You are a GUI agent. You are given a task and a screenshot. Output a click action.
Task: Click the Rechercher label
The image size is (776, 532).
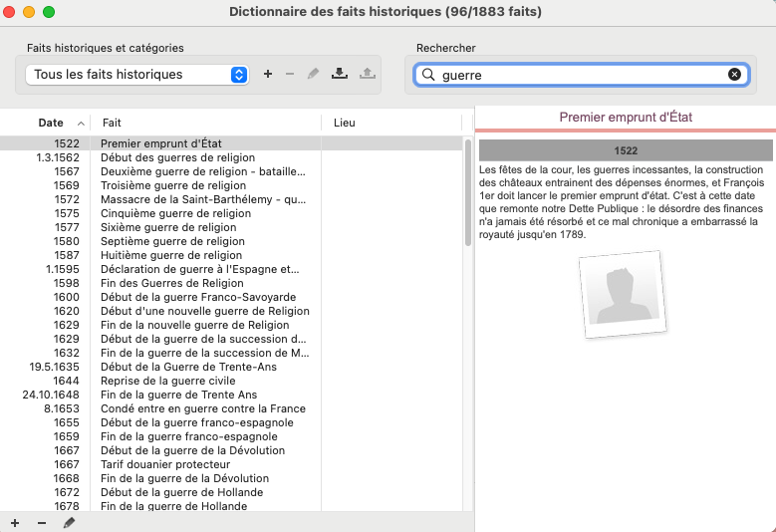click(x=446, y=48)
